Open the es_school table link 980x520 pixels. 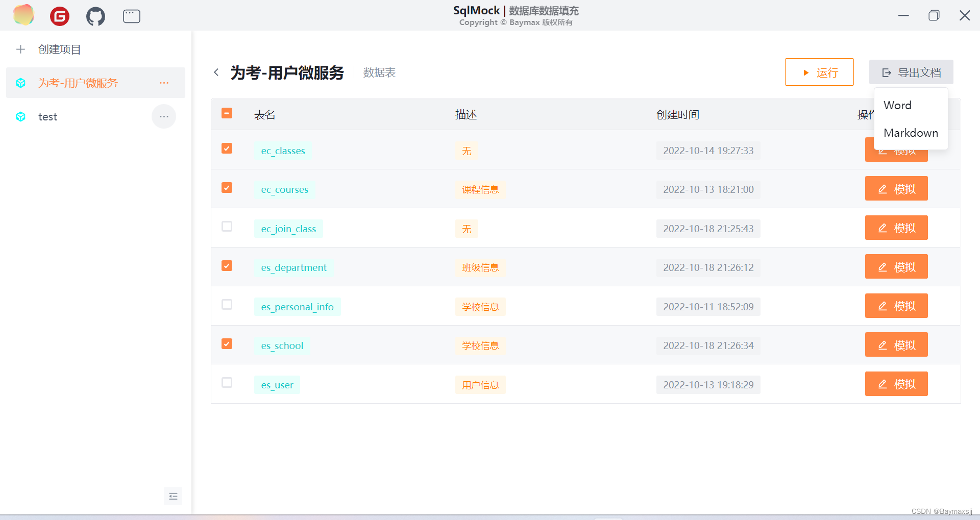click(x=282, y=345)
